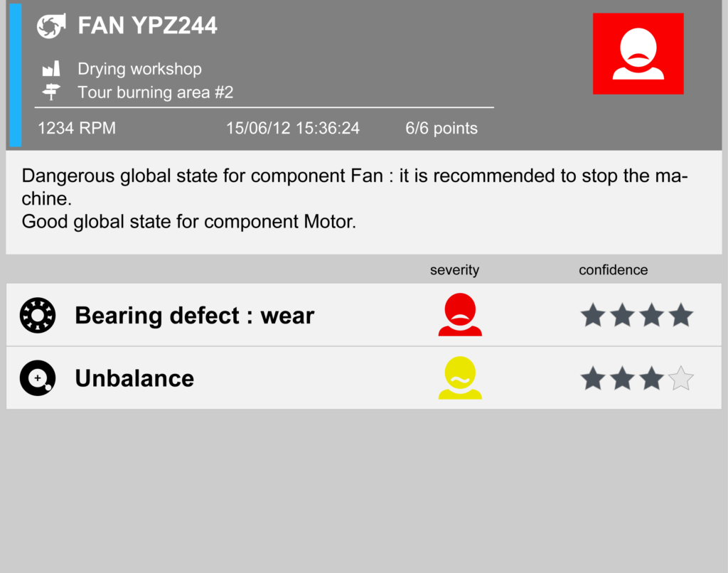728x573 pixels.
Task: Click the Tour burning area #2 label
Action: (x=155, y=92)
